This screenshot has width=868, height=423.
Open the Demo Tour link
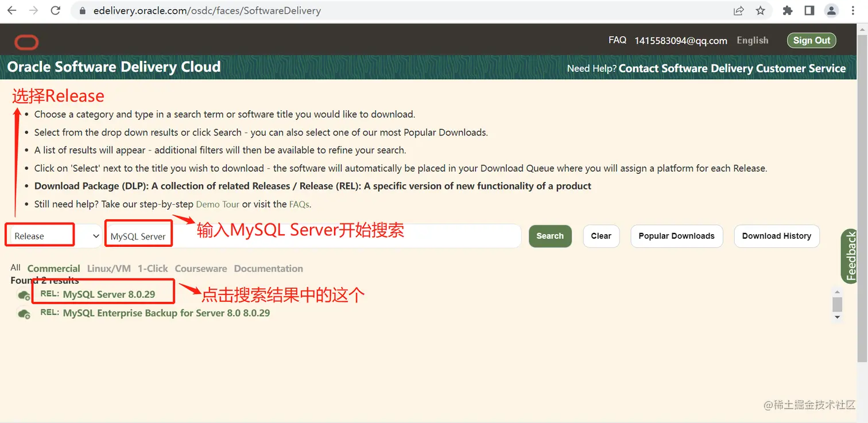218,204
